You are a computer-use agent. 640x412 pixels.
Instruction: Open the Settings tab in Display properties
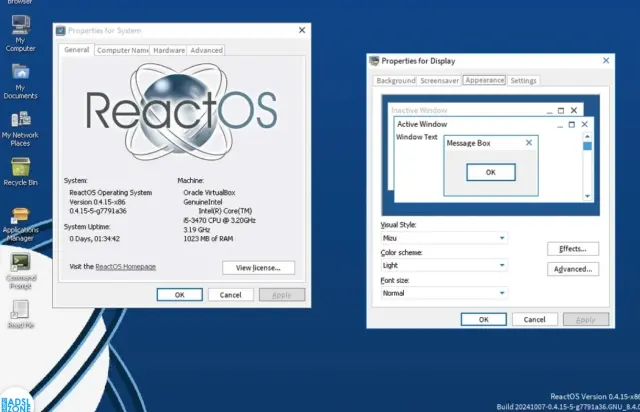click(x=523, y=80)
